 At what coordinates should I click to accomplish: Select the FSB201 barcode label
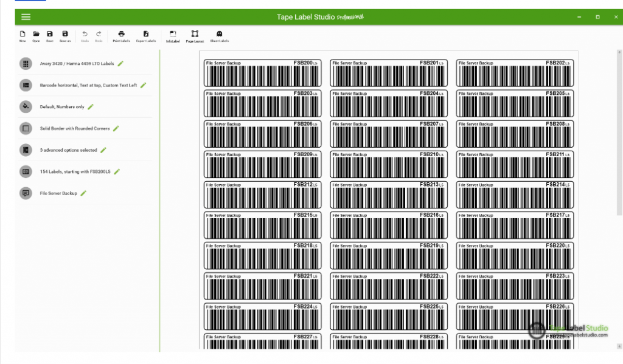coord(389,73)
